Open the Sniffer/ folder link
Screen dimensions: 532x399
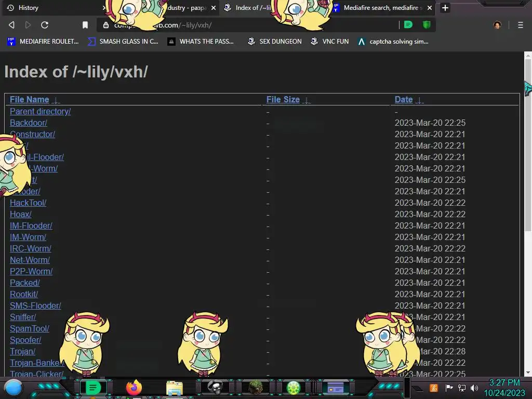23,317
